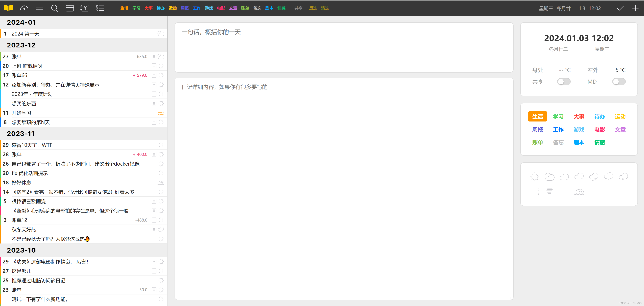Click the hamburger menu icon

pos(39,8)
